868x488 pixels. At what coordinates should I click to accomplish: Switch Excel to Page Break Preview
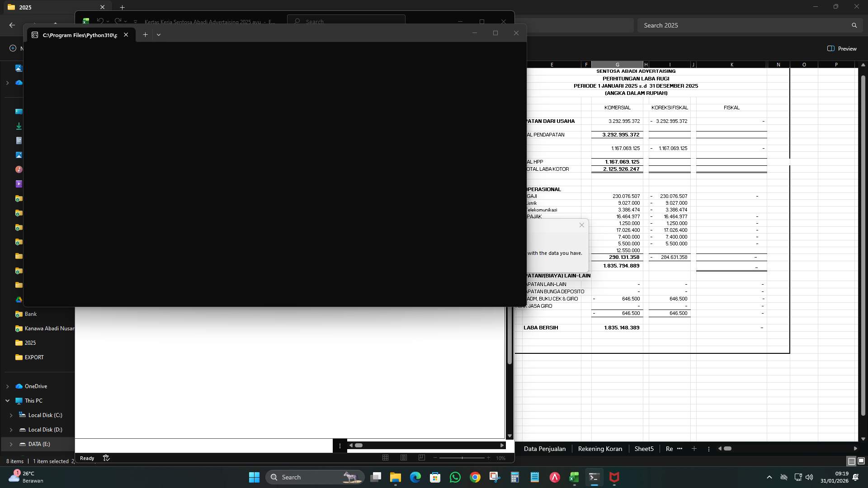click(422, 458)
